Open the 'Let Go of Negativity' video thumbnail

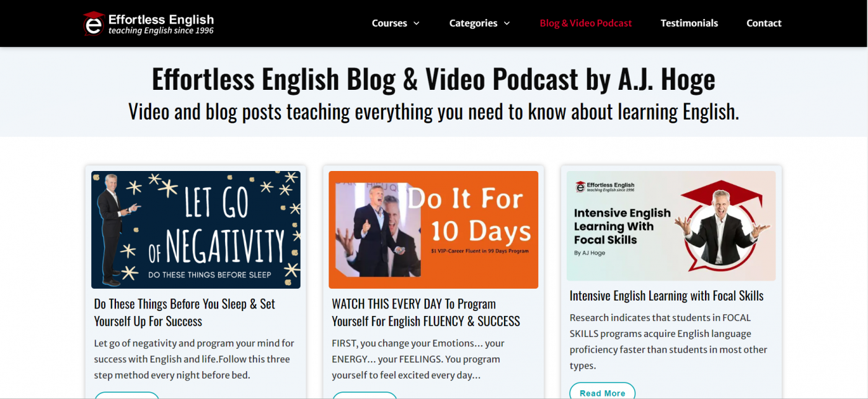tap(195, 230)
